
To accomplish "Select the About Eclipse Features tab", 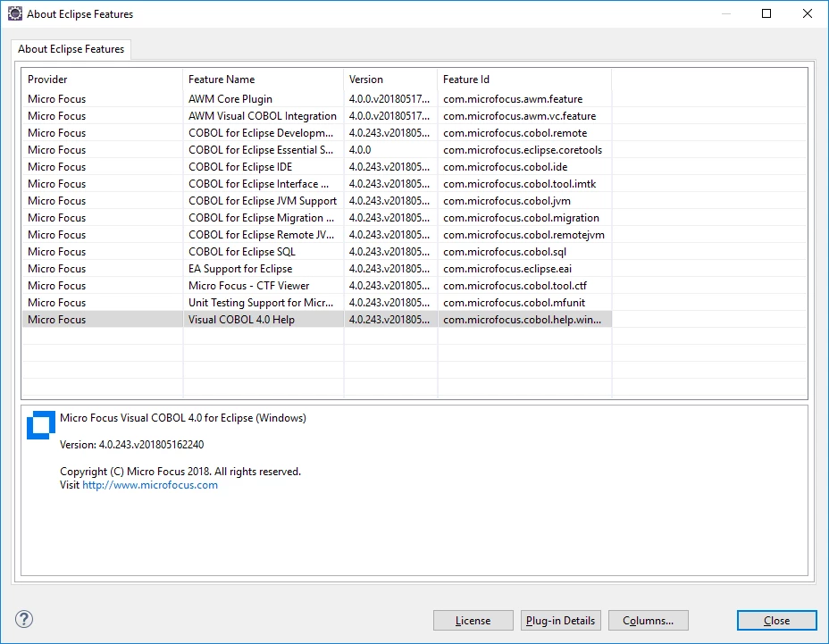I will point(71,49).
